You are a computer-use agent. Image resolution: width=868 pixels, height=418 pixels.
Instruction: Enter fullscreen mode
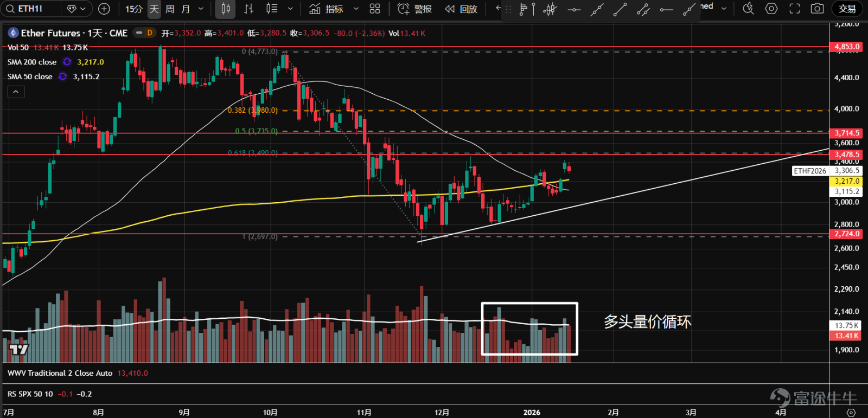pos(795,9)
